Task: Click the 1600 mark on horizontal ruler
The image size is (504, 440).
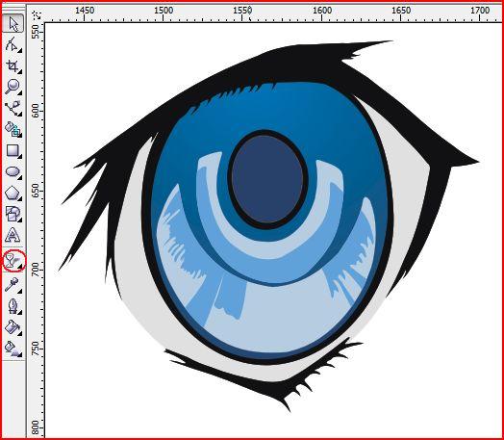Action: click(x=322, y=10)
